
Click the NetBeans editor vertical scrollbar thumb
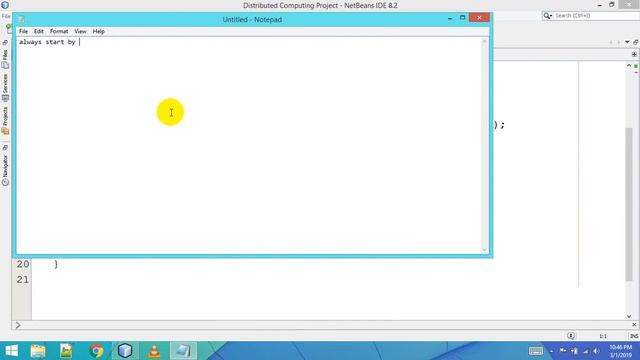(629, 204)
